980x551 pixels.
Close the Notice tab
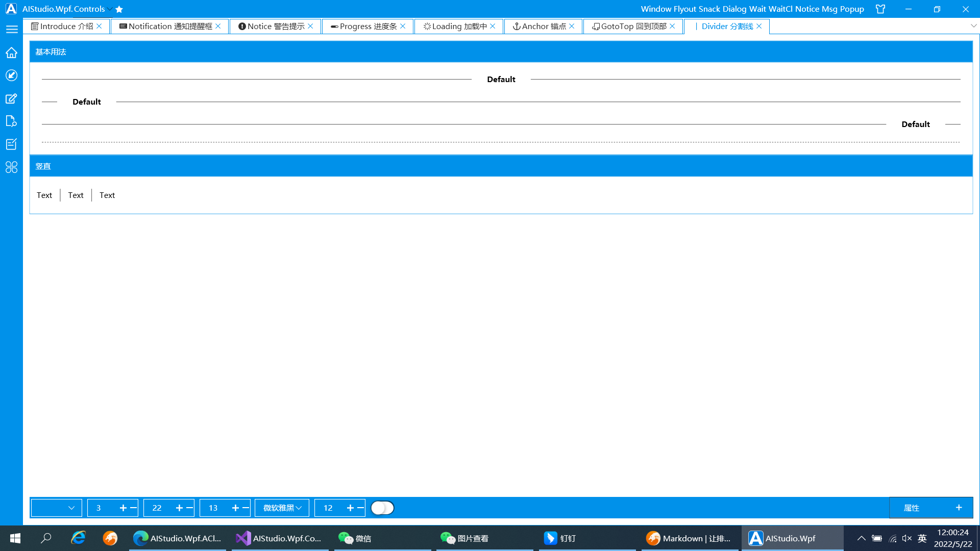(310, 26)
